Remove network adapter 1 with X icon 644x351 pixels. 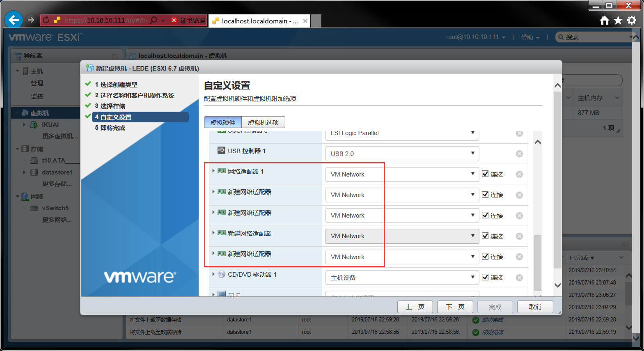pos(519,174)
